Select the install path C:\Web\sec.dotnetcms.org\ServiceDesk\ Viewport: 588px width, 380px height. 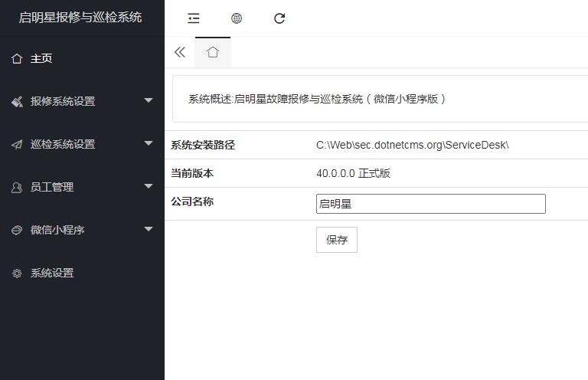click(413, 145)
